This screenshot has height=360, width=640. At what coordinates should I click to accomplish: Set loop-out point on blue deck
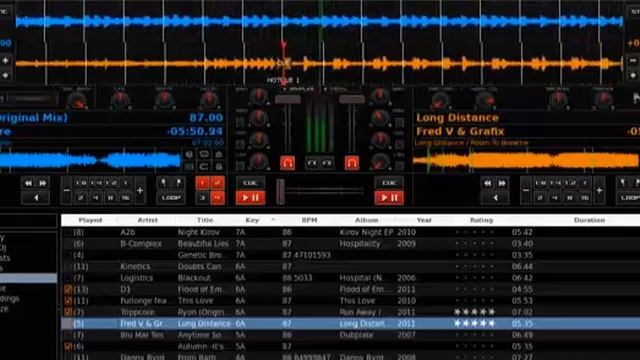click(178, 183)
